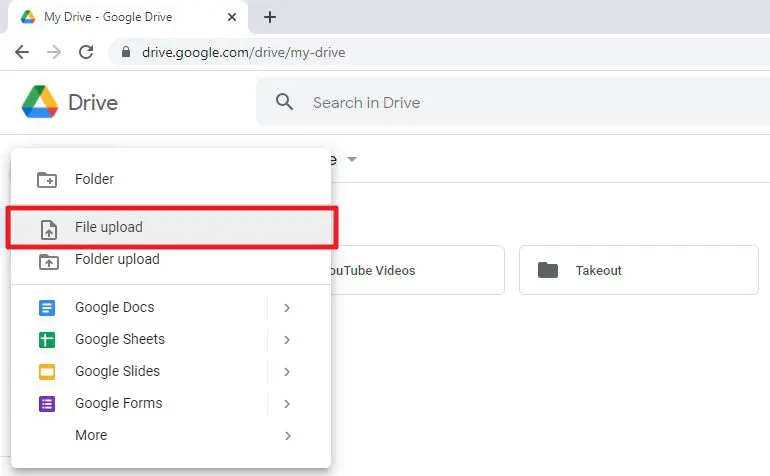Click the new Folder icon in menu
The image size is (770, 476).
coord(47,179)
